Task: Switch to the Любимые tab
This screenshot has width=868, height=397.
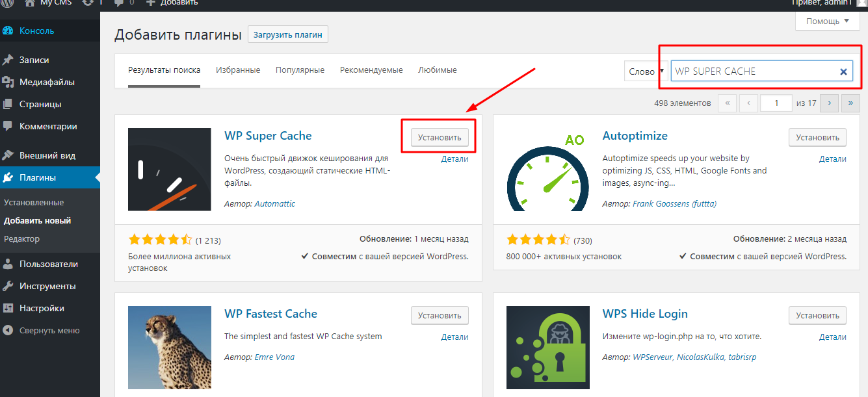Action: [438, 70]
